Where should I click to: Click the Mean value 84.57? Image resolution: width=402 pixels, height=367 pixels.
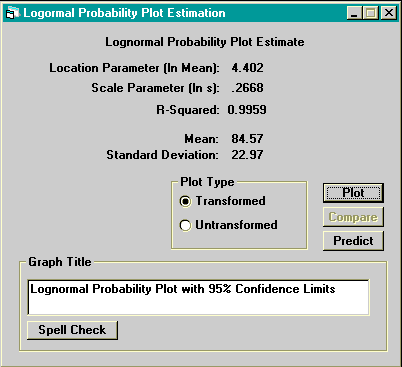[247, 139]
